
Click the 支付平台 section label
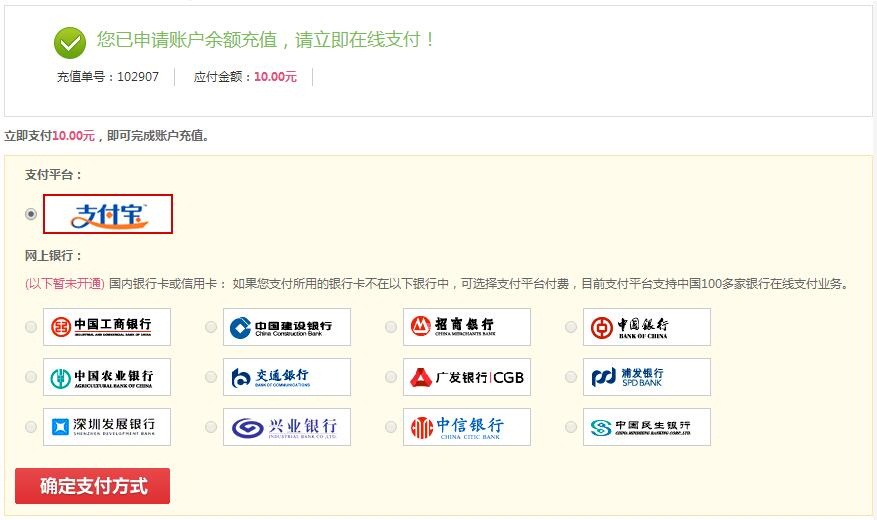point(54,174)
